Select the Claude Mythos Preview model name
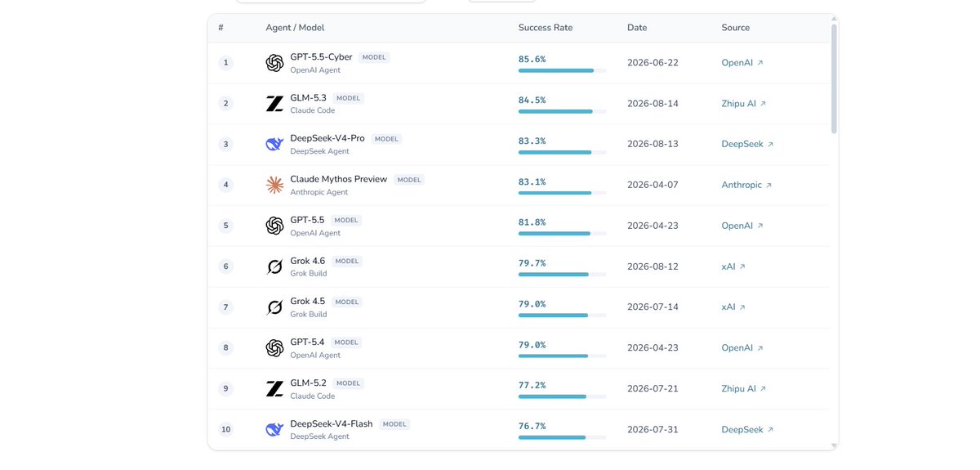This screenshot has width=980, height=470. pyautogui.click(x=339, y=180)
